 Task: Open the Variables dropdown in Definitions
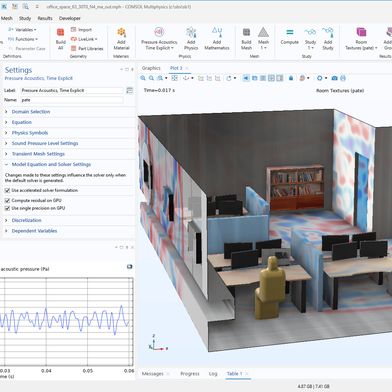[x=22, y=30]
